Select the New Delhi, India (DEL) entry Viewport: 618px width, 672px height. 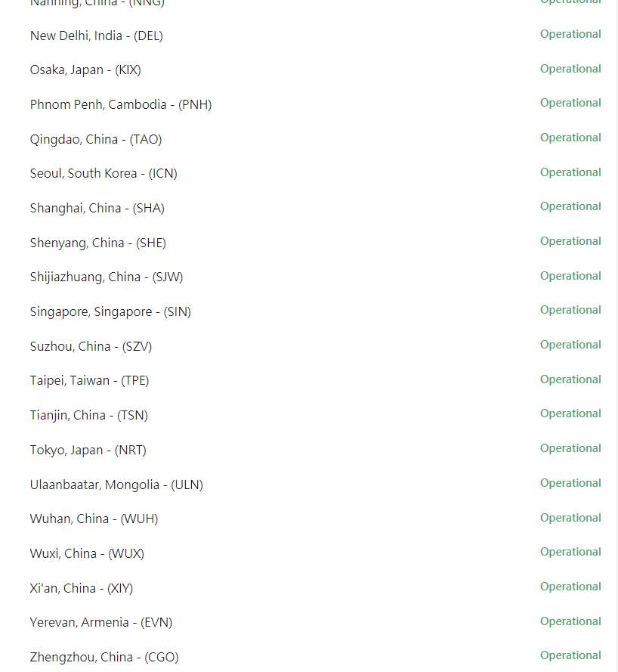[97, 36]
